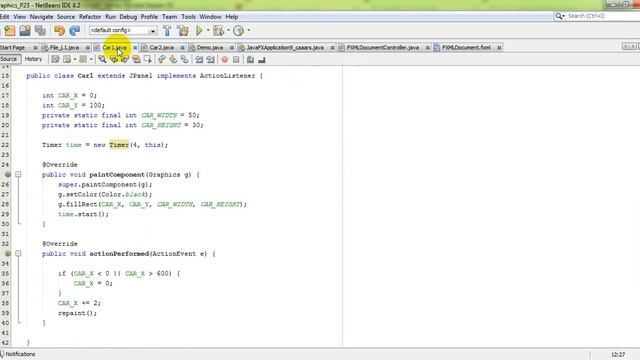Open the default config combo box
The height and width of the screenshot is (360, 640).
click(123, 31)
